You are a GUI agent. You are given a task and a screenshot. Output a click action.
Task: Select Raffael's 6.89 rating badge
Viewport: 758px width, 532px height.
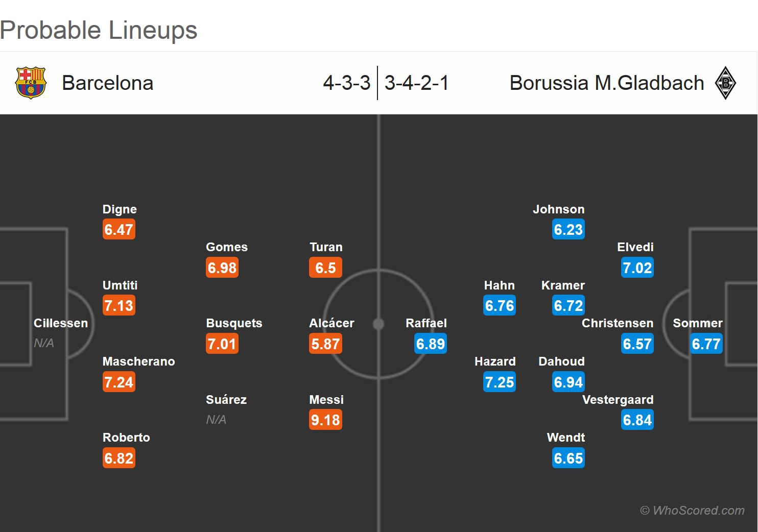click(x=431, y=344)
